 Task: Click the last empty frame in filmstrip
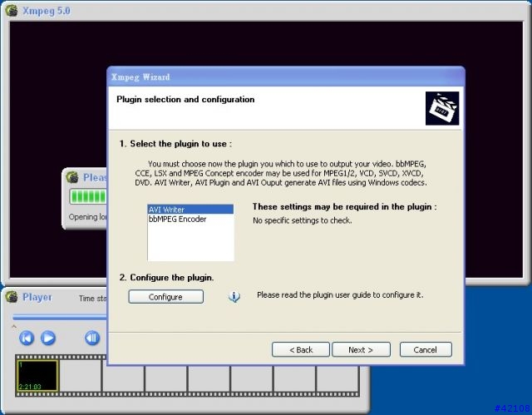pos(337,378)
